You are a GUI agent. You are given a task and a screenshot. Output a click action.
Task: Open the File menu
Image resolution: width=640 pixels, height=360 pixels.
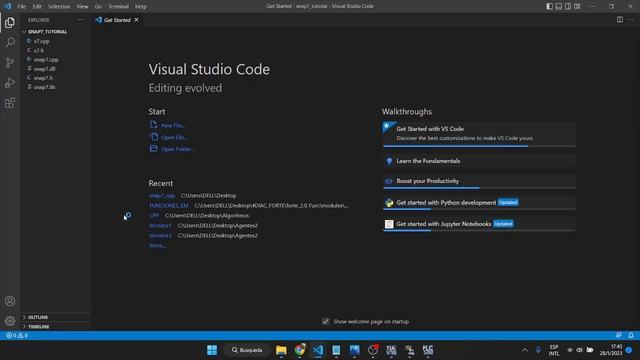tap(22, 6)
